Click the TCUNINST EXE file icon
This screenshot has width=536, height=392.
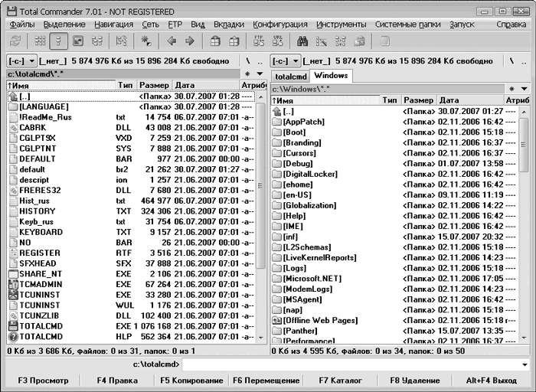click(13, 295)
